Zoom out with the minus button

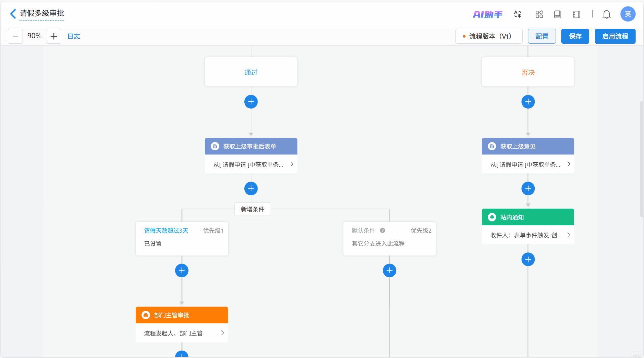[15, 36]
